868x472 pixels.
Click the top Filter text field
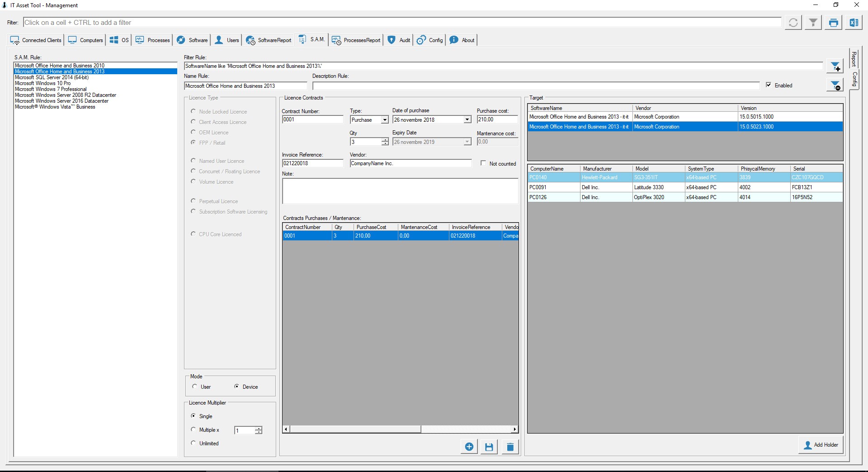click(402, 23)
